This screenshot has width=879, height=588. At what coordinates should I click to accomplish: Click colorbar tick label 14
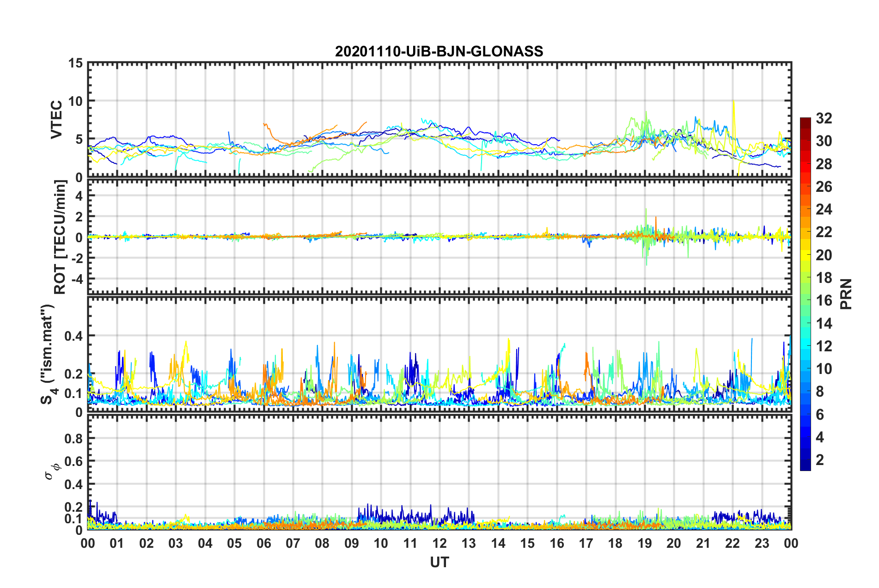pos(824,324)
